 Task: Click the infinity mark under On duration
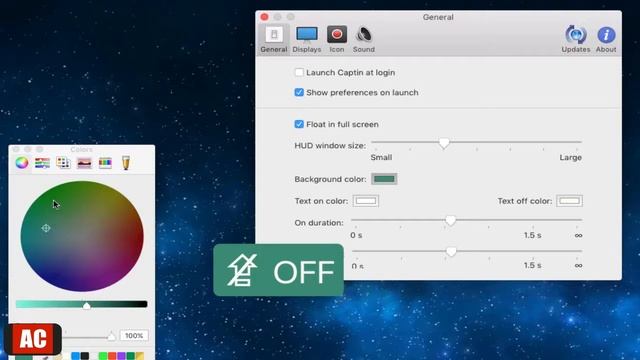[578, 236]
